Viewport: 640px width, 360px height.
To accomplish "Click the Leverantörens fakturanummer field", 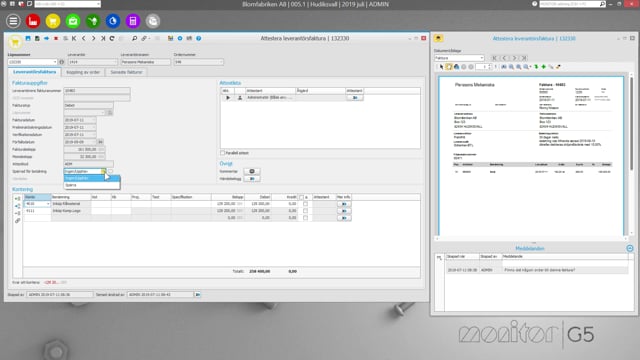I will (x=97, y=91).
